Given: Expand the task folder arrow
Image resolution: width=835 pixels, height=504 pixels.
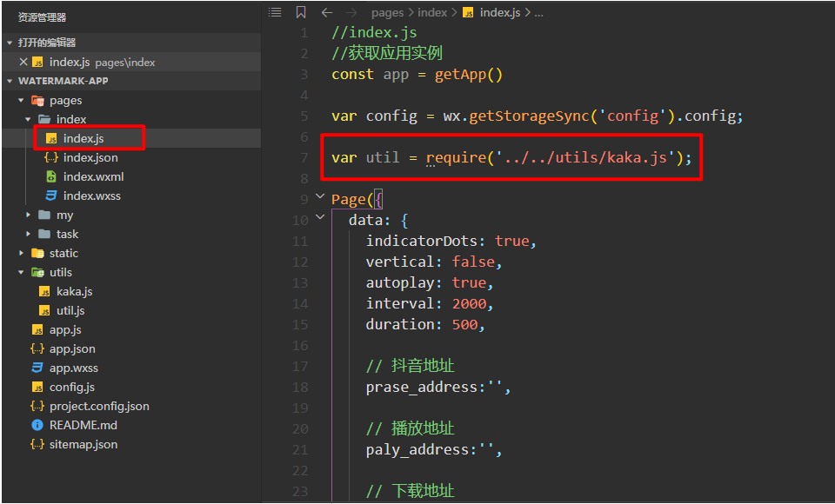Looking at the screenshot, I should 28,234.
